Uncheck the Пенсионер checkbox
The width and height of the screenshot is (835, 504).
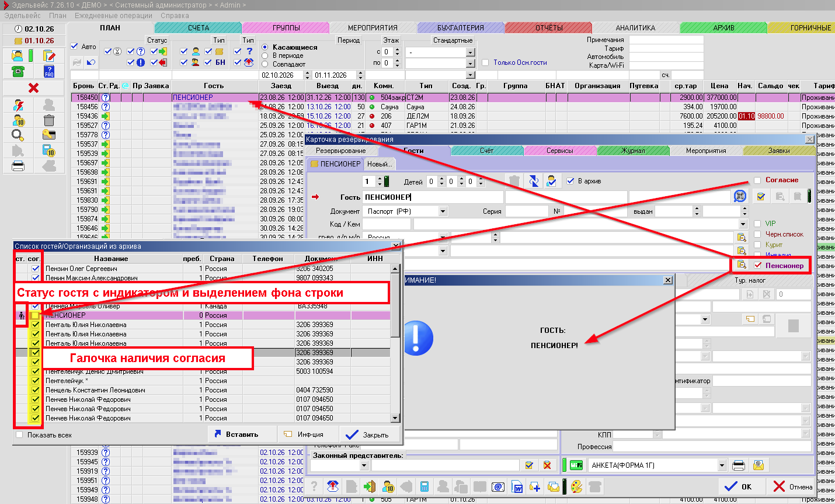click(x=757, y=265)
